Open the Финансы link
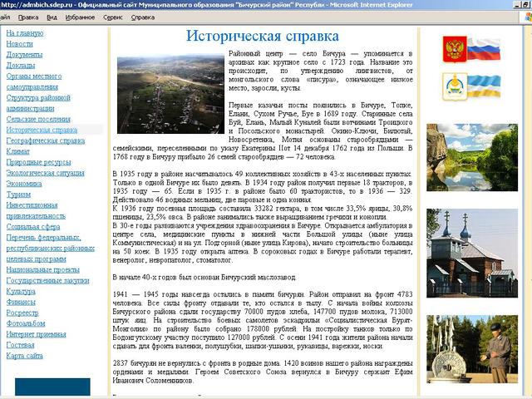 (21, 302)
